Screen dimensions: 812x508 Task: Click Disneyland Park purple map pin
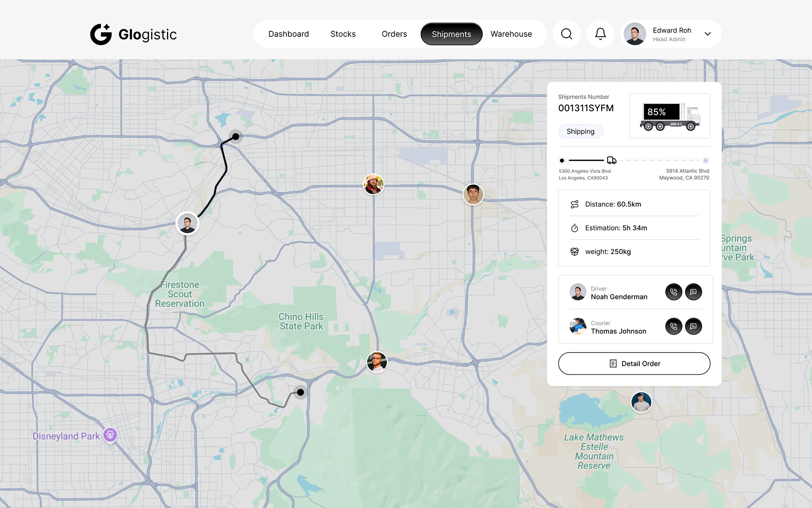pyautogui.click(x=110, y=435)
